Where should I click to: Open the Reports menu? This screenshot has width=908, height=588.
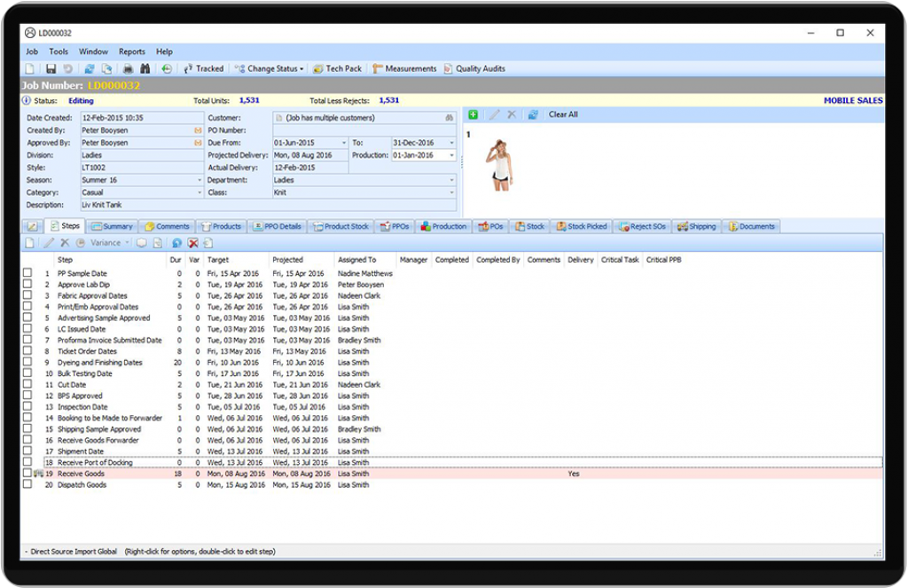pos(131,51)
